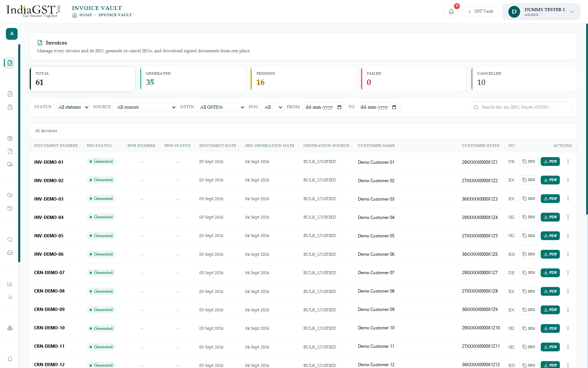The height and width of the screenshot is (368, 588).
Task: Open the sidebar bell icon at bottom
Action: point(10,359)
